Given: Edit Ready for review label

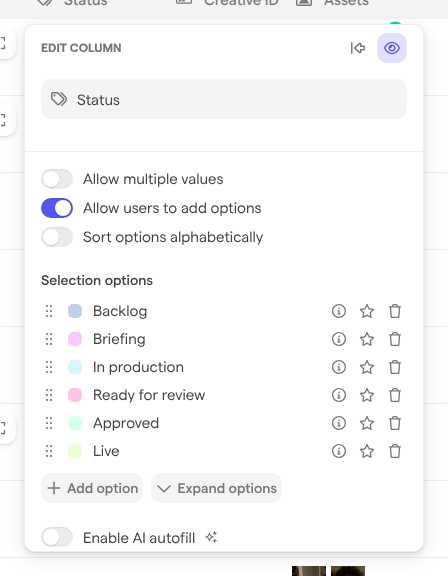Looking at the screenshot, I should [149, 395].
